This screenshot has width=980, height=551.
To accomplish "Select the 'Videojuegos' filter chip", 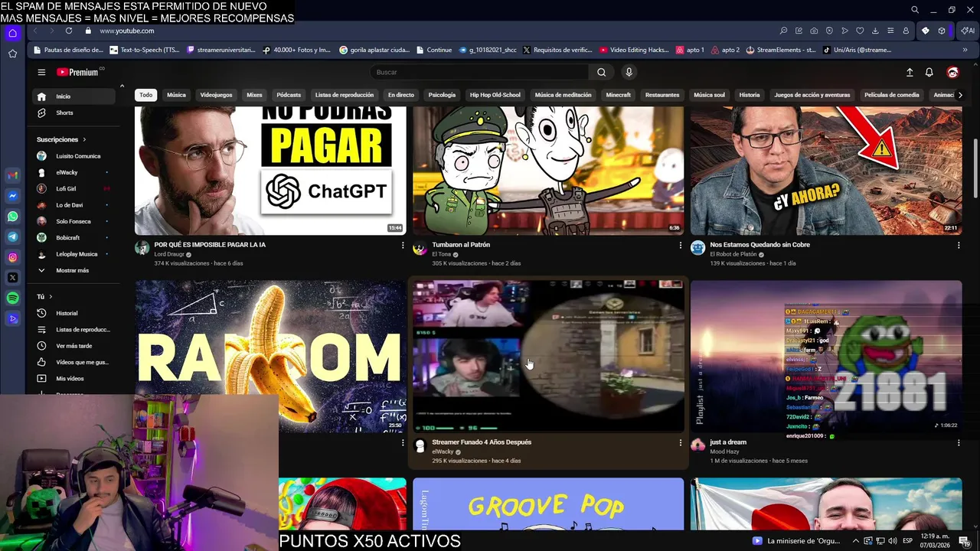I will 216,95.
